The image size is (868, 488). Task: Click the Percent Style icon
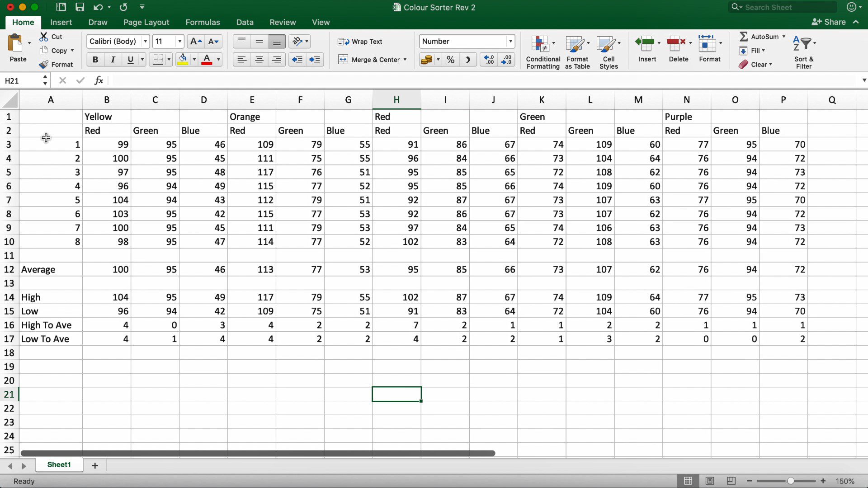tap(450, 60)
